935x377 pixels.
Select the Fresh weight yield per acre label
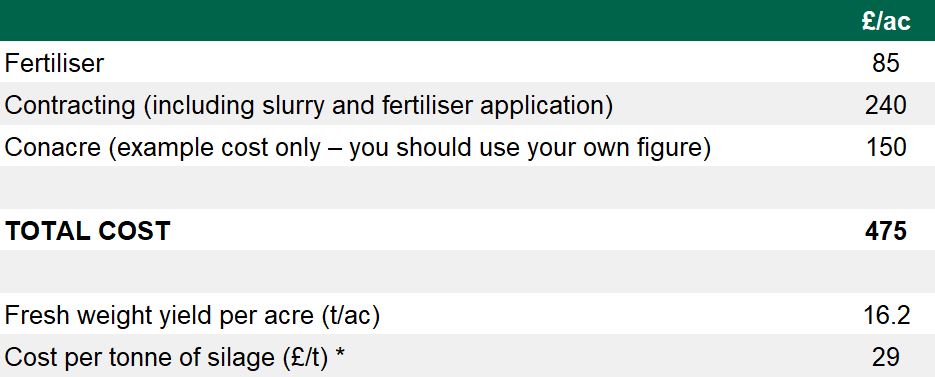pos(192,316)
